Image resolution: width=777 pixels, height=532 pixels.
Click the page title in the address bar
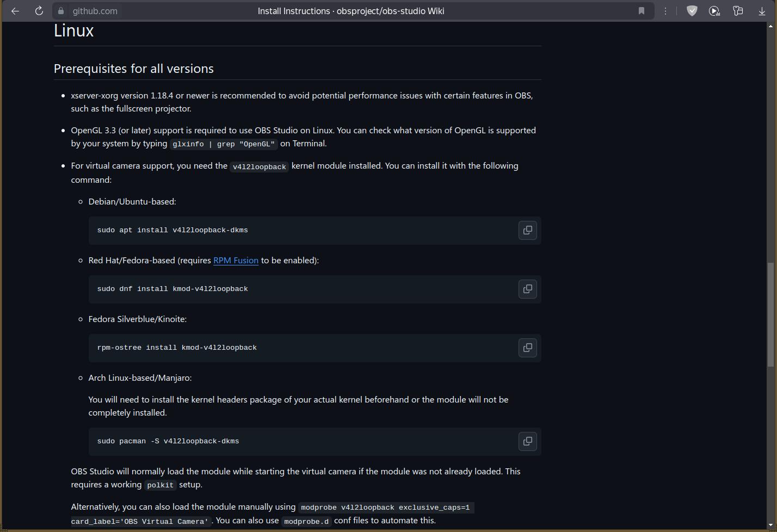(350, 11)
